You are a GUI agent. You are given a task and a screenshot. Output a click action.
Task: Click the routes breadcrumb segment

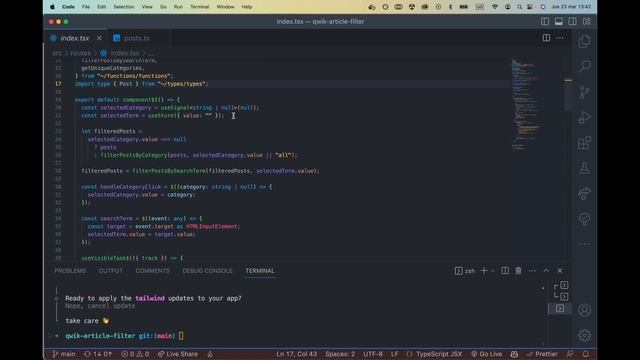point(80,53)
